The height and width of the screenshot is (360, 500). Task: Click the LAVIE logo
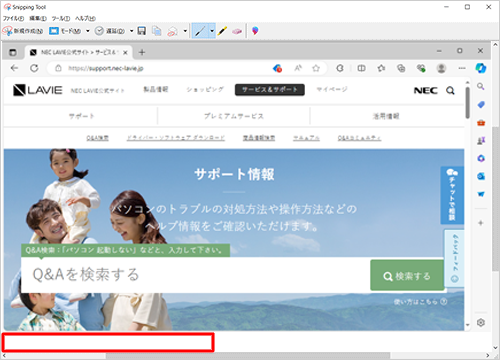point(38,90)
